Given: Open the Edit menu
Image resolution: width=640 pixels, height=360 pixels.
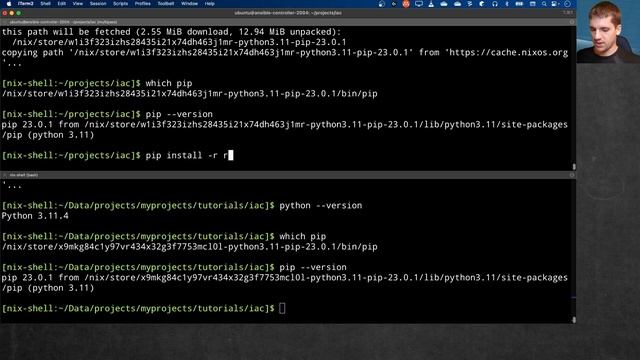Looking at the screenshot, I should point(62,4).
